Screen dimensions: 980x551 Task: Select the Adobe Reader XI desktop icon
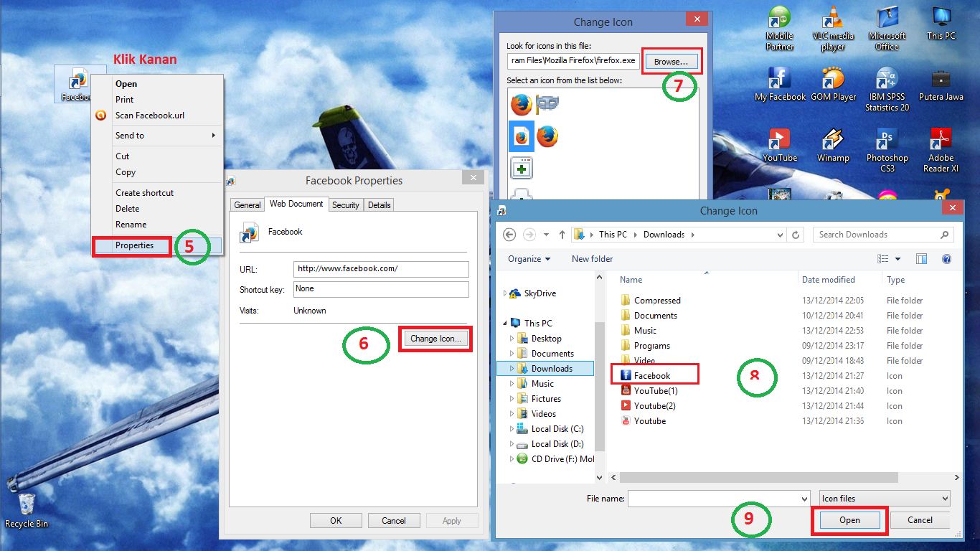click(941, 151)
